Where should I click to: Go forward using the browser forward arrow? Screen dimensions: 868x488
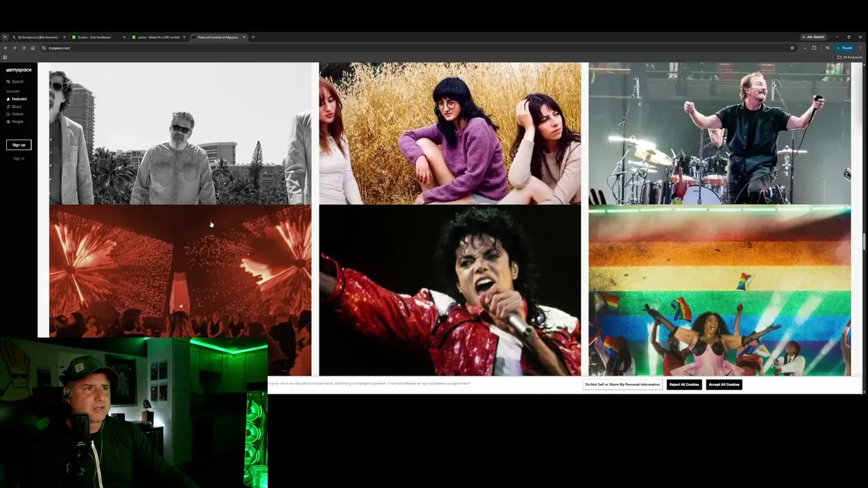point(14,48)
